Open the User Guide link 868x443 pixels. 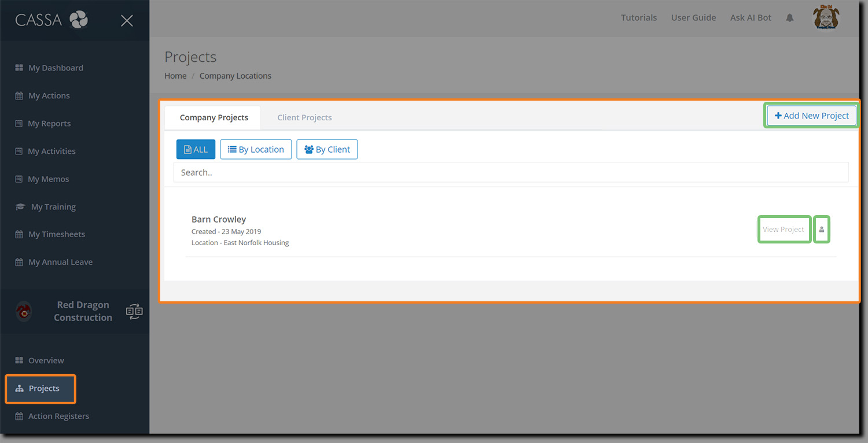pyautogui.click(x=693, y=18)
